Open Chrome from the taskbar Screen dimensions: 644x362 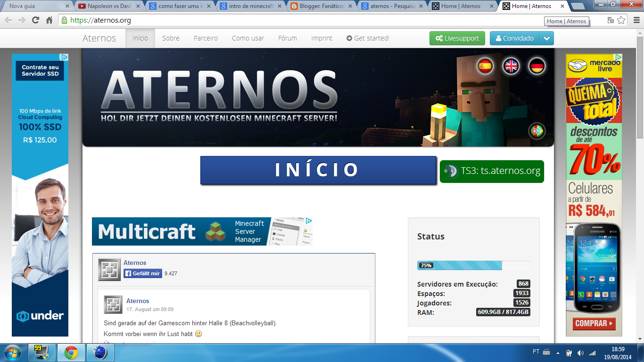(x=71, y=353)
